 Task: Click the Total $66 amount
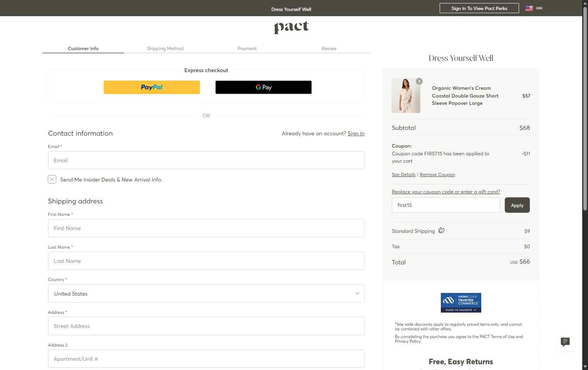pyautogui.click(x=524, y=262)
